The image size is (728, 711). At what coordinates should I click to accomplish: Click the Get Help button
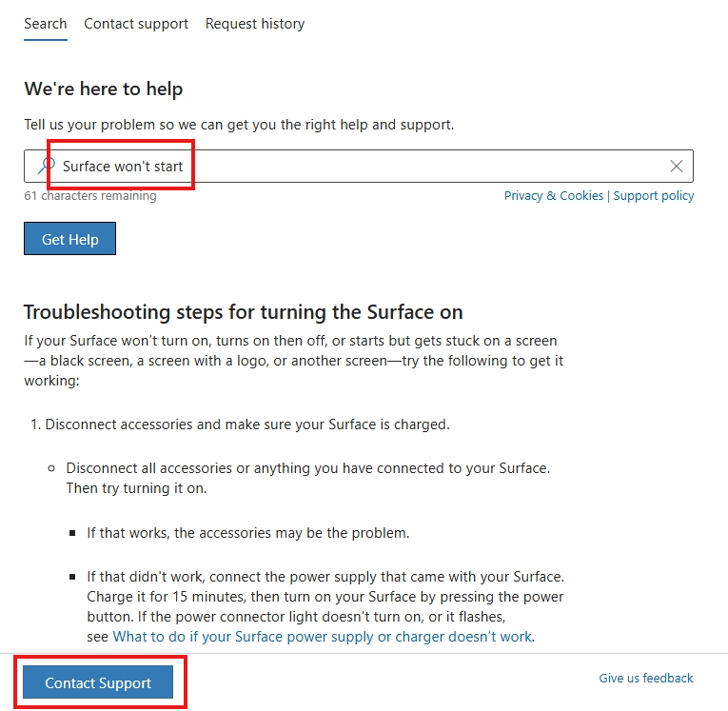click(70, 239)
